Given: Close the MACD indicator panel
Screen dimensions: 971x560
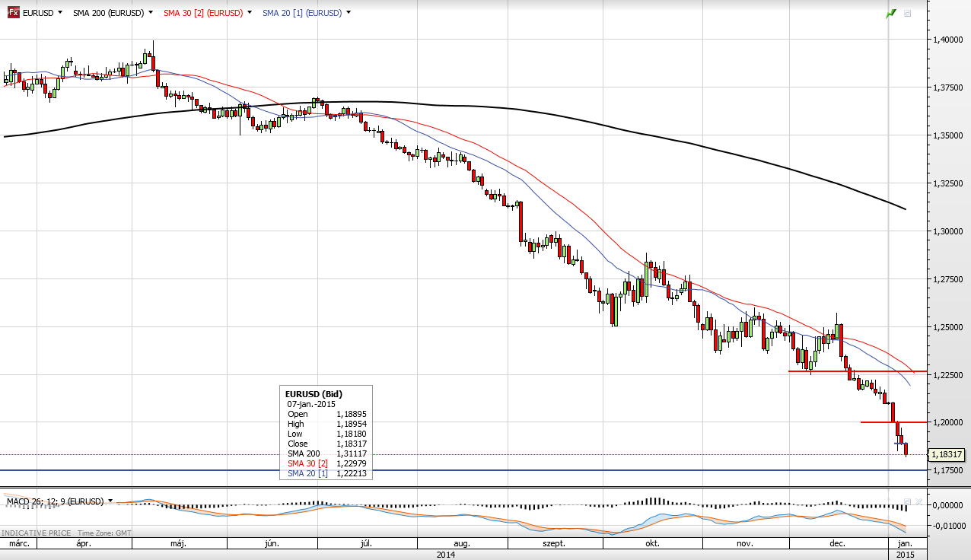Looking at the screenshot, I should pos(918,502).
